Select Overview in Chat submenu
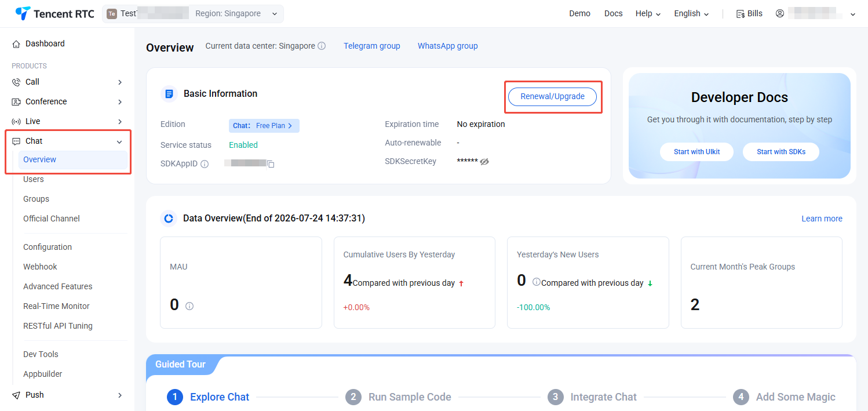 point(73,160)
